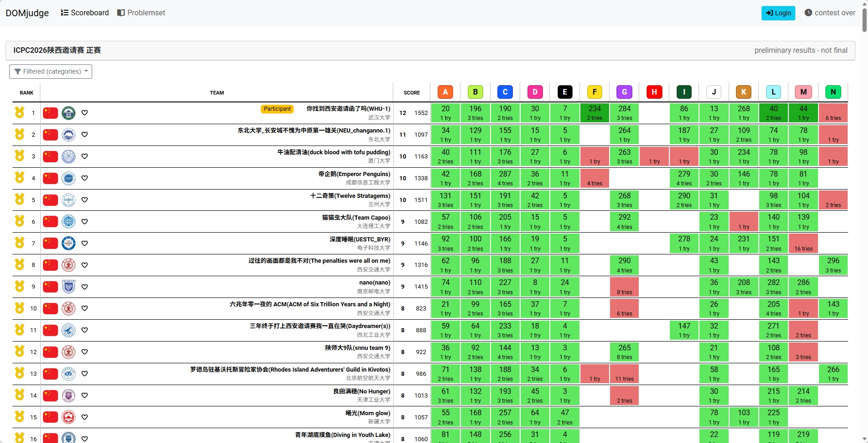Image resolution: width=868 pixels, height=443 pixels.
Task: Favorite the NEU_changanno.1 team heart
Action: pyautogui.click(x=84, y=134)
